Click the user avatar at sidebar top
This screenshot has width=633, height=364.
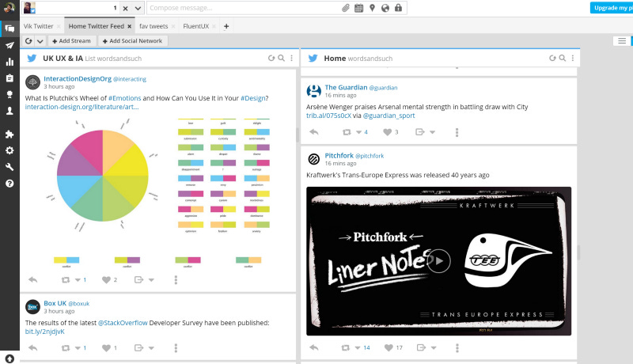coord(9,7)
